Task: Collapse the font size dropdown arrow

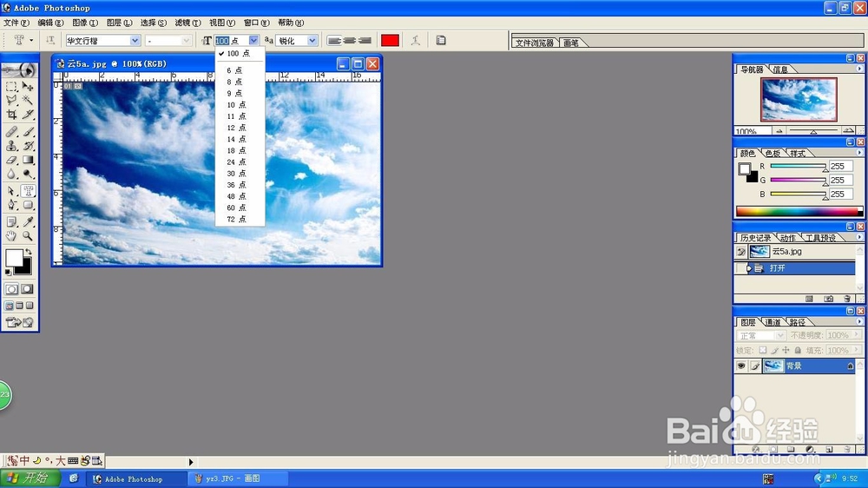Action: 253,41
